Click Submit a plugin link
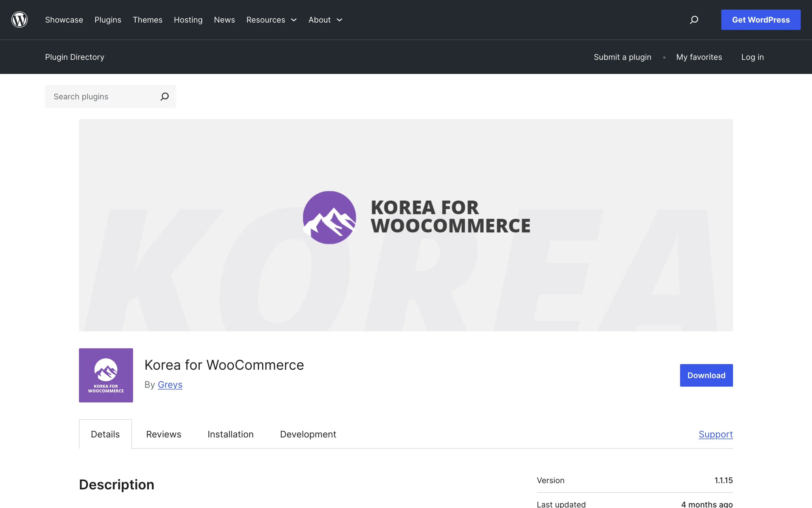Viewport: 812px width, 508px height. [x=623, y=57]
